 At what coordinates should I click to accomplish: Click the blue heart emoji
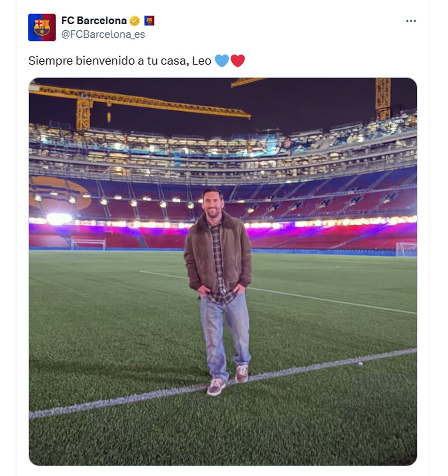(x=222, y=60)
